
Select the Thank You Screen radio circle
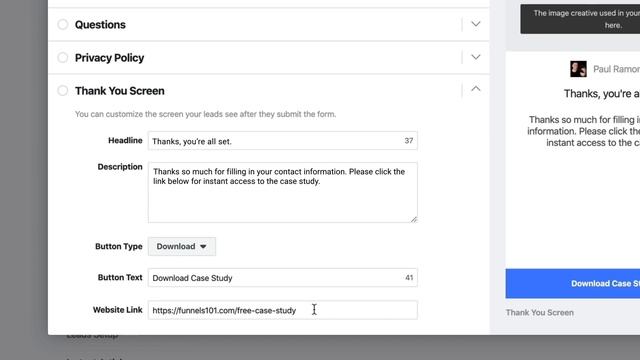[x=62, y=91]
